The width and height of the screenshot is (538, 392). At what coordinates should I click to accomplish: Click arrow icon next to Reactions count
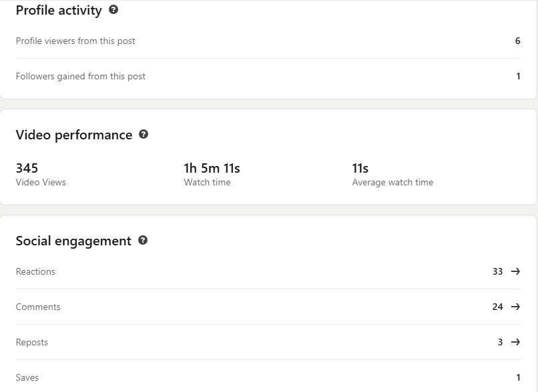[515, 271]
